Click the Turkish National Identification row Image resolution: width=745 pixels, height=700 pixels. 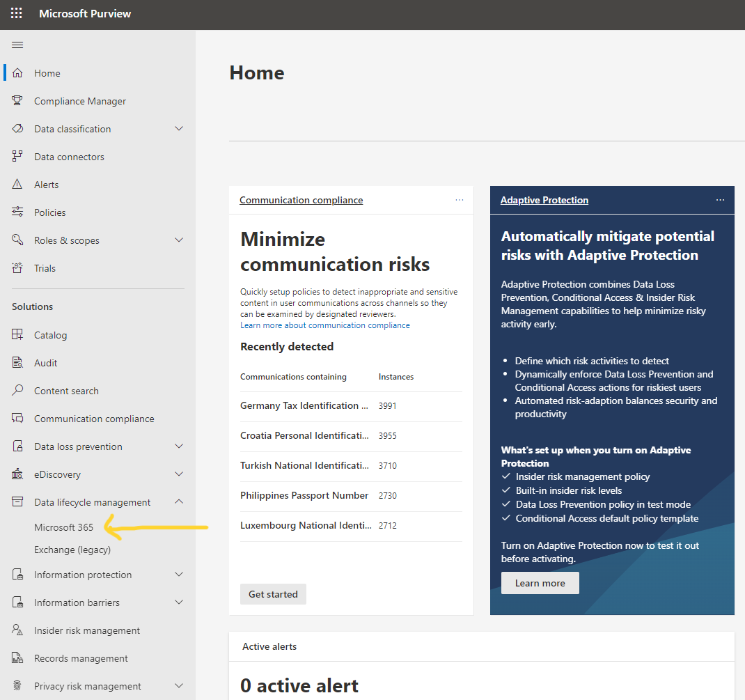click(351, 466)
